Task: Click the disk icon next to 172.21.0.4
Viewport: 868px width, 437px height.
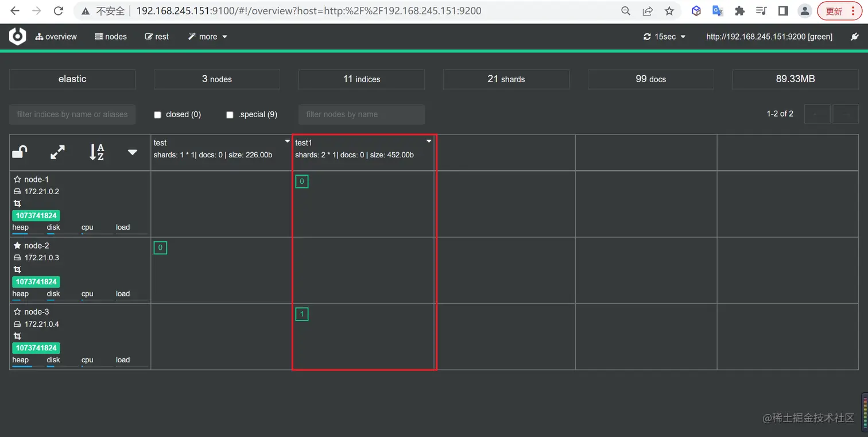Action: 17,324
